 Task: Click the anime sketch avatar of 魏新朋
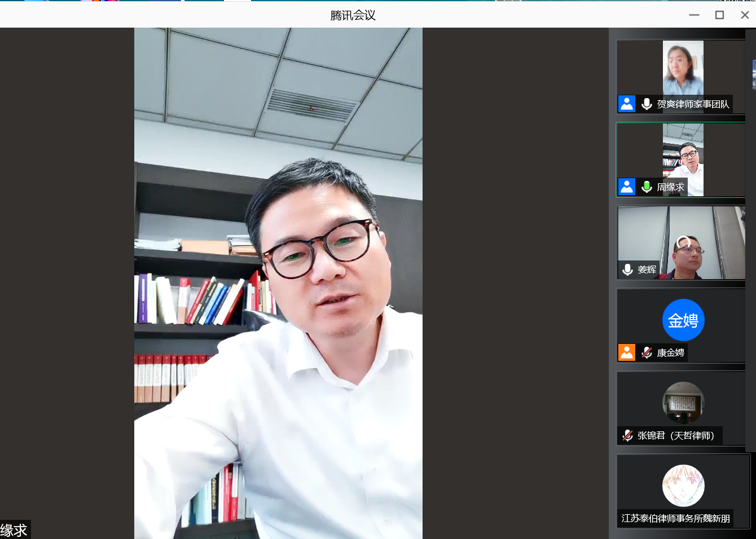point(683,485)
